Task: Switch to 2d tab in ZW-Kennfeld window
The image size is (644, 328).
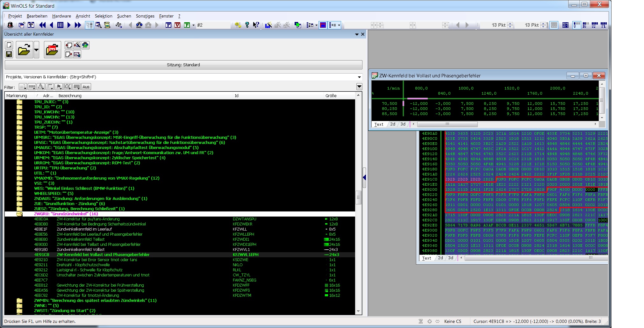Action: coord(393,124)
